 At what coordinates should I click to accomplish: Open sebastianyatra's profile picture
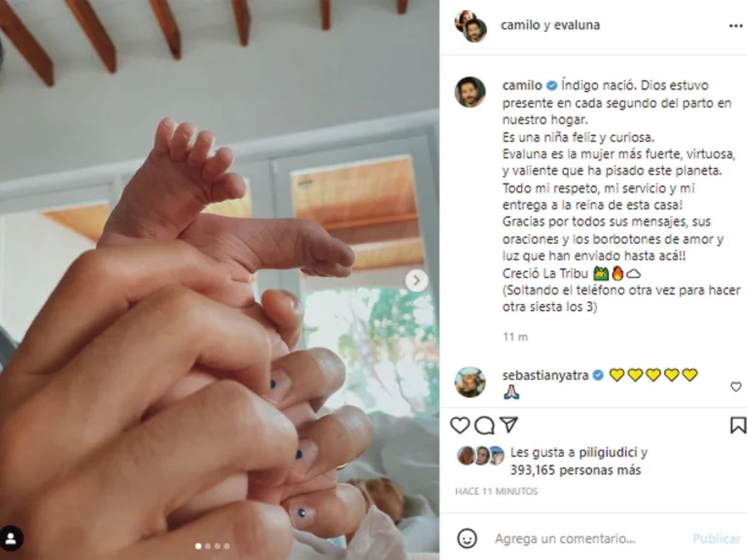click(x=470, y=382)
